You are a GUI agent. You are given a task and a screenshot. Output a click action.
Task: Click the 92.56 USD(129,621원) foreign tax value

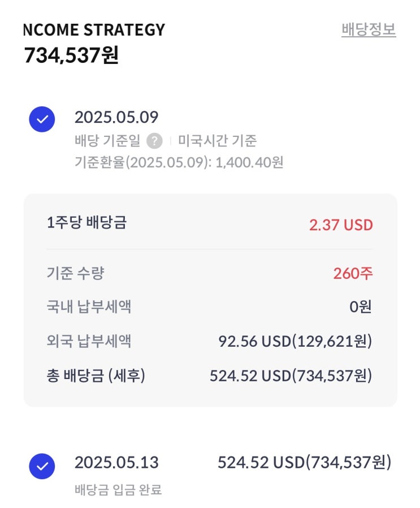pos(295,341)
